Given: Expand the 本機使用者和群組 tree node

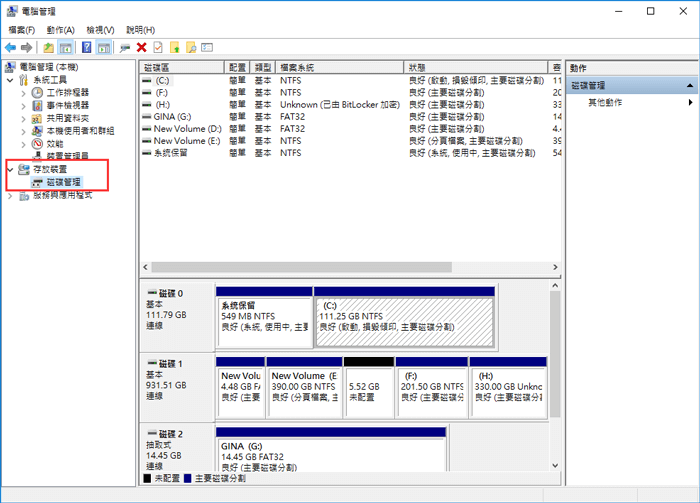Looking at the screenshot, I should 24,131.
